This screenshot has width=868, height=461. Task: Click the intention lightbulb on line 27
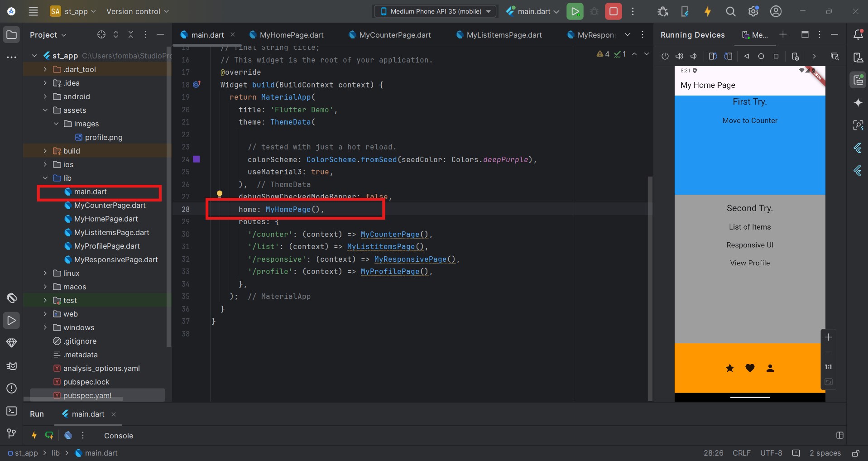[x=220, y=194]
